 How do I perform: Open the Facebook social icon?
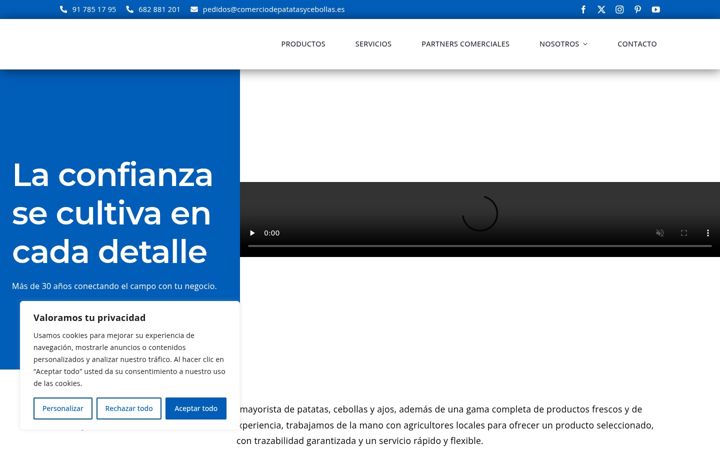click(583, 9)
